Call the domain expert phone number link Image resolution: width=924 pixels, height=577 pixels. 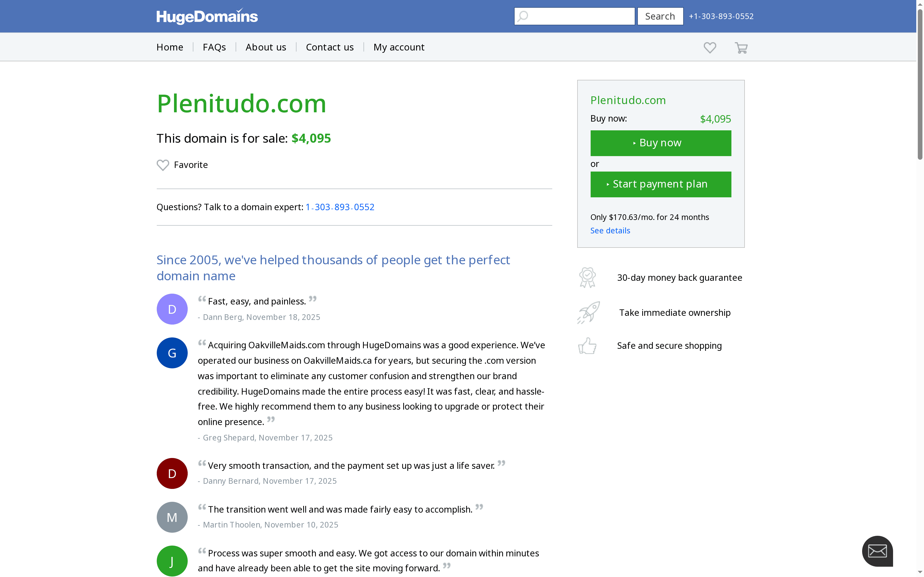[340, 207]
